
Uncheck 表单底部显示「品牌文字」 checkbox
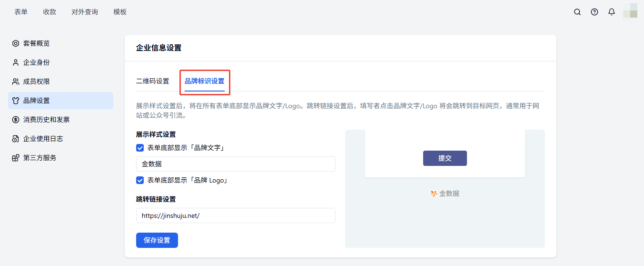pyautogui.click(x=140, y=148)
